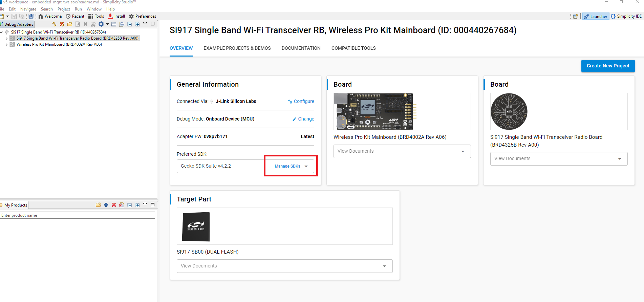The image size is (644, 302).
Task: Click the blue plus add icon in My Products
Action: (x=106, y=205)
